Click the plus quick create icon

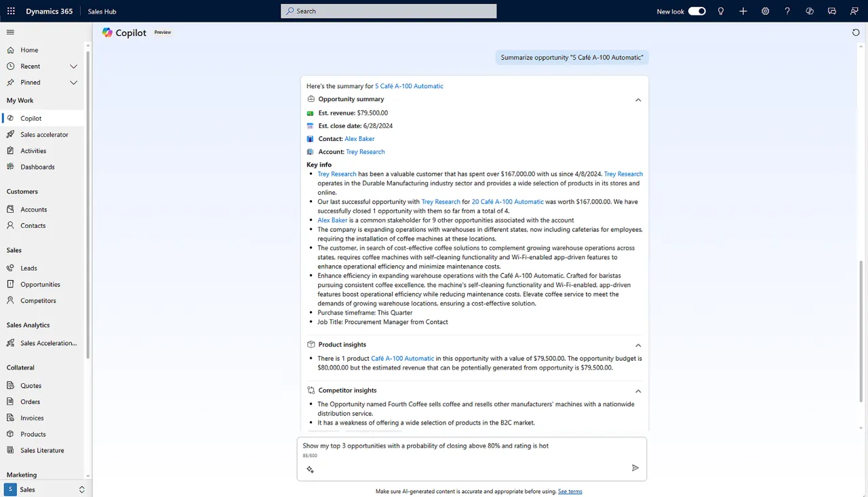tap(743, 11)
